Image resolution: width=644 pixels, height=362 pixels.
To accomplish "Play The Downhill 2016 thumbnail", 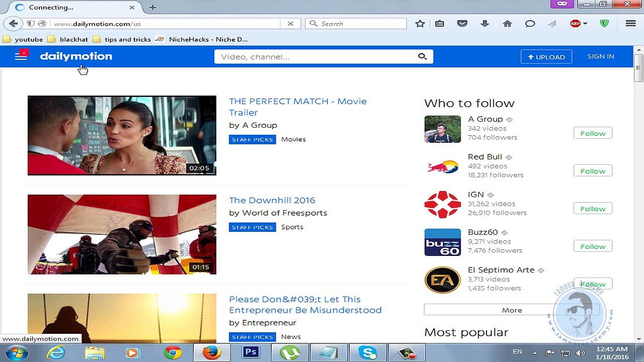I will pos(122,234).
